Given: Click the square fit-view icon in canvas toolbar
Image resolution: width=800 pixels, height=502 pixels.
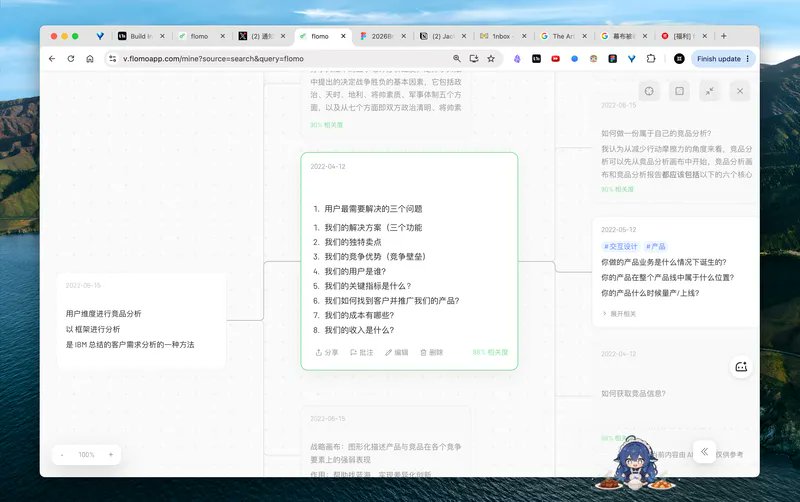Looking at the screenshot, I should click(x=680, y=91).
